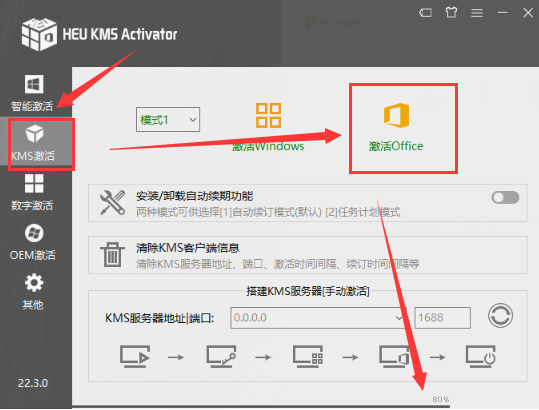539x410 pixels.
Task: Click the monitor with Windows grid icon
Action: click(x=308, y=356)
